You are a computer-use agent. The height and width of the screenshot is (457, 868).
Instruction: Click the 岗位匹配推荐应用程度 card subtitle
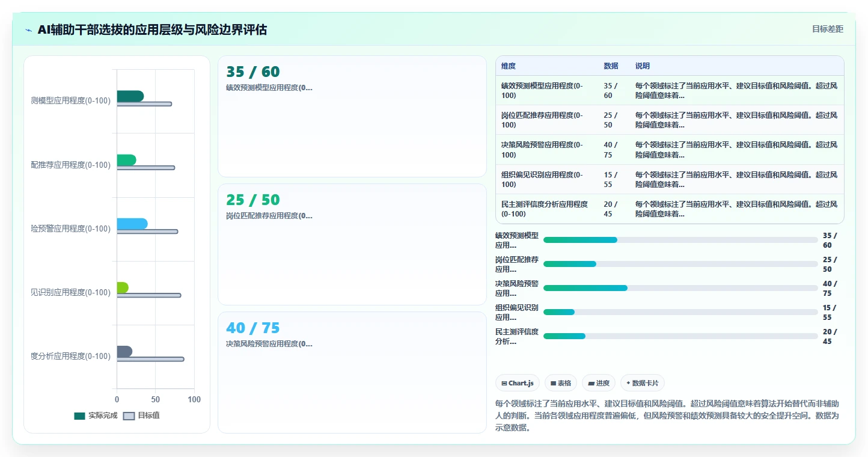[269, 216]
